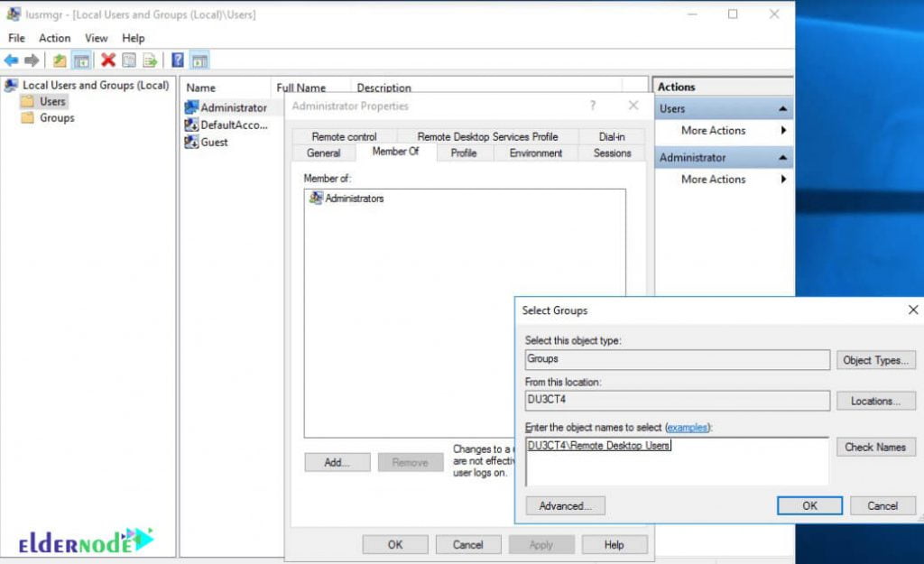Open the Action menu

pos(55,38)
